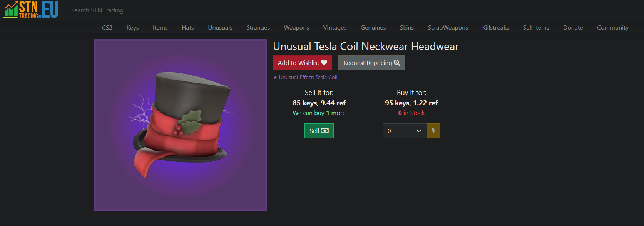This screenshot has height=226, width=644.
Task: Navigate to the Killstreaks section
Action: (x=495, y=28)
